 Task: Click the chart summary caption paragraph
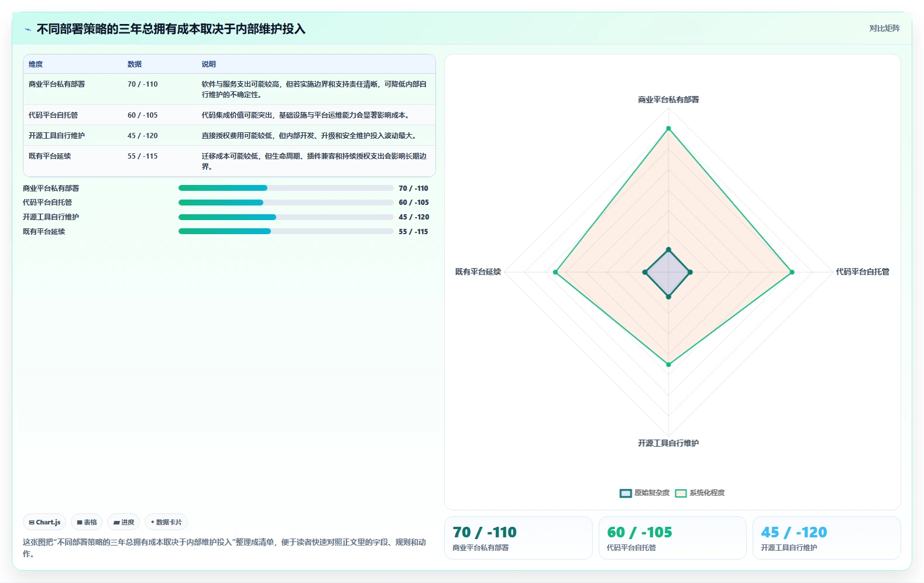tap(225, 548)
